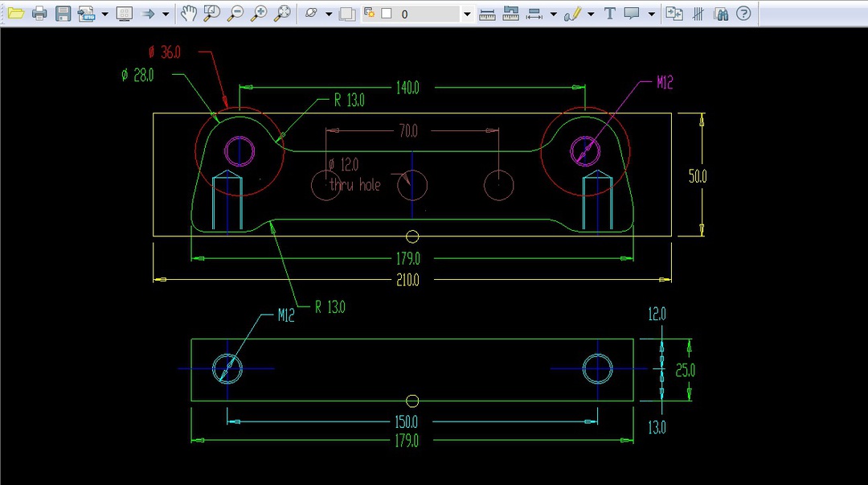Click the layer color swatch beside 0

tap(388, 14)
